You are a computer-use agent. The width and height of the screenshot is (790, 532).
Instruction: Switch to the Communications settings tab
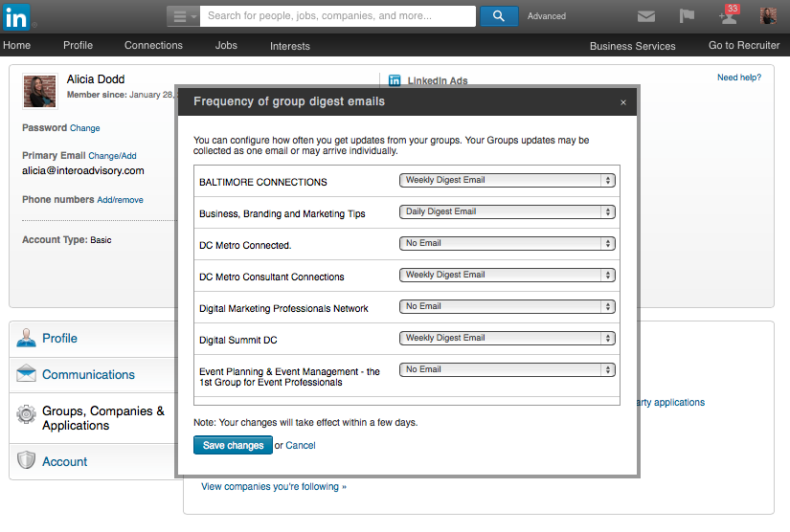click(x=88, y=374)
